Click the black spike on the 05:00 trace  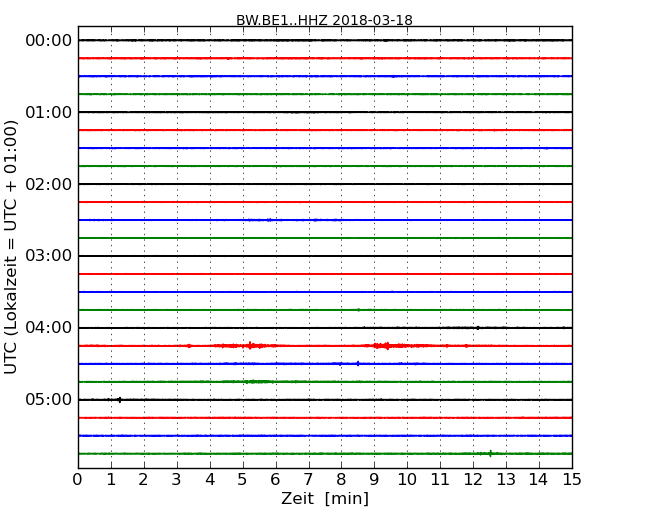120,400
